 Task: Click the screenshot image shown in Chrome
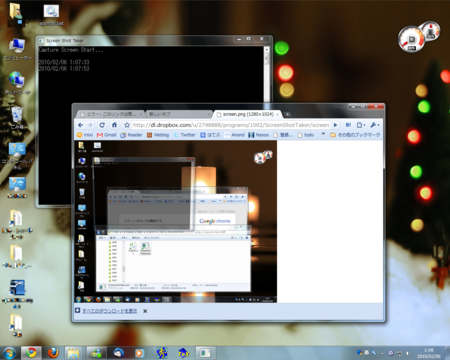point(176,221)
